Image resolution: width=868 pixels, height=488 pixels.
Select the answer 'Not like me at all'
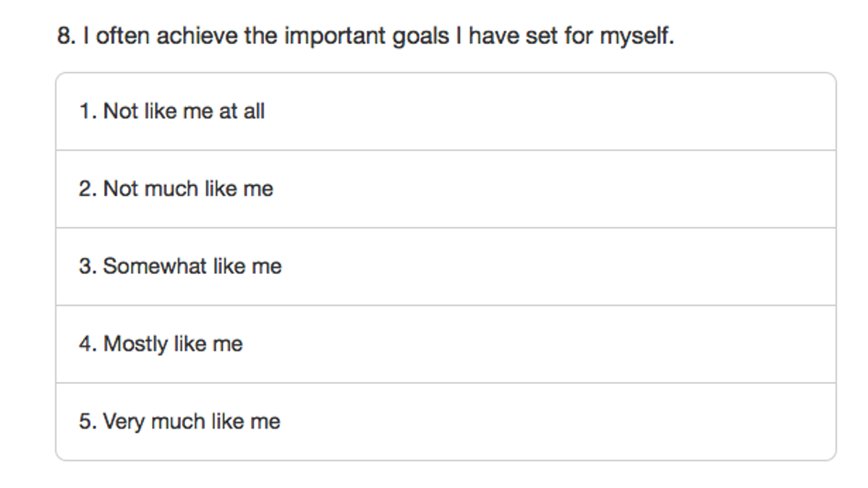point(446,111)
